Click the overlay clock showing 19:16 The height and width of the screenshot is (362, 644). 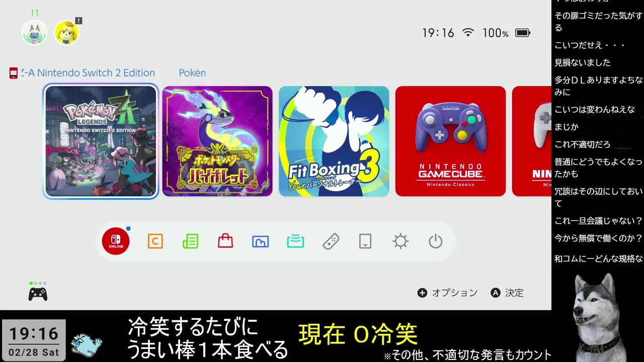coord(34,334)
